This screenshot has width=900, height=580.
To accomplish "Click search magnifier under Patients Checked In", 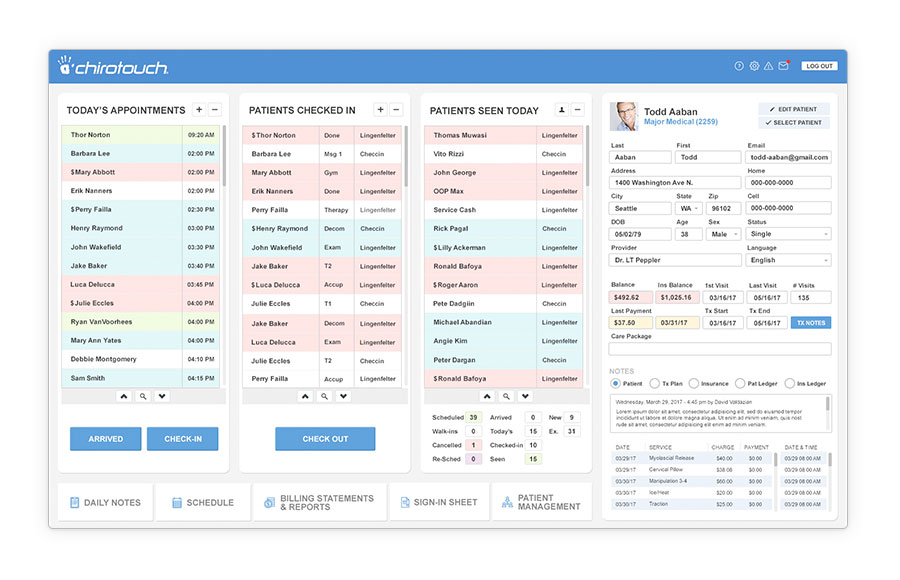I will tap(324, 396).
